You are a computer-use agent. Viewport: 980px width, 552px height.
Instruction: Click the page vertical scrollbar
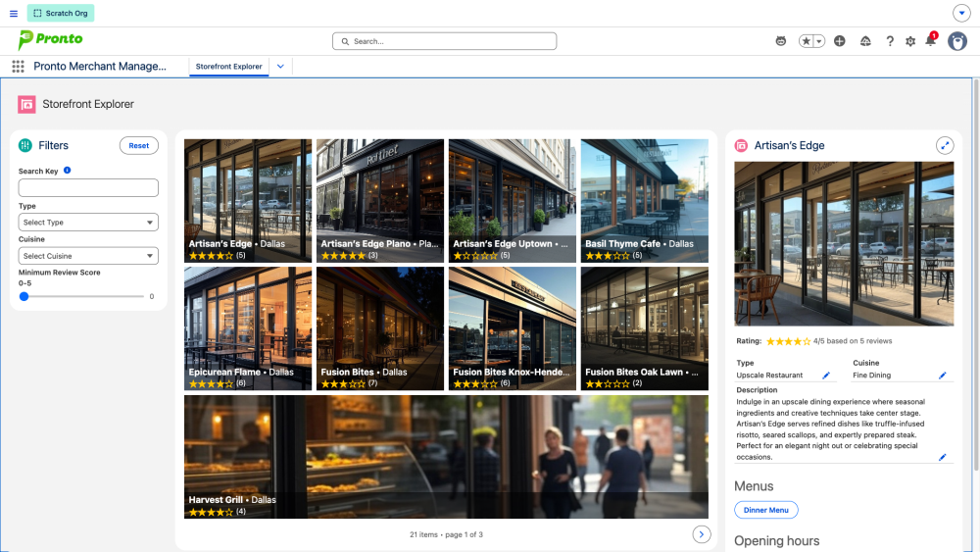point(976,276)
